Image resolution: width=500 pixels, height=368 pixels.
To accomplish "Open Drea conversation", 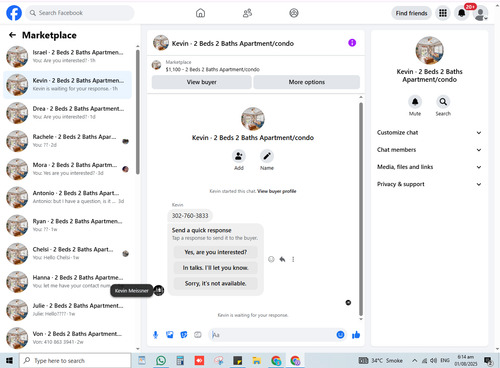I will 67,113.
